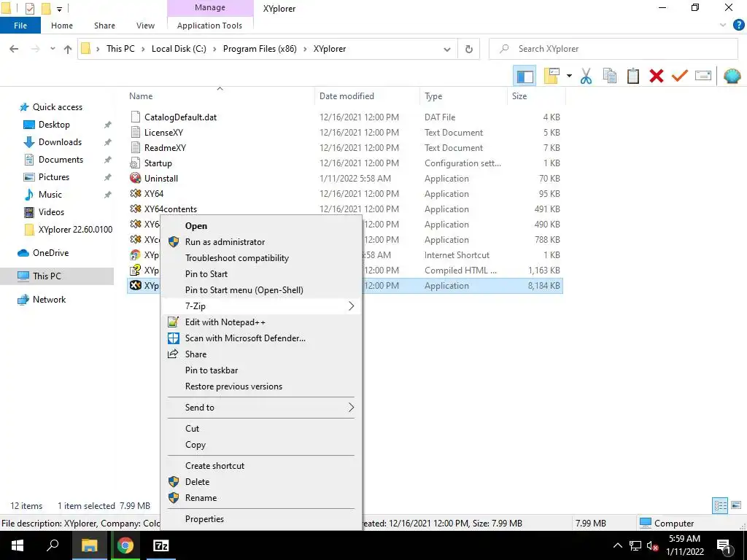Expand the Send to submenu
The image size is (747, 560).
tap(261, 408)
